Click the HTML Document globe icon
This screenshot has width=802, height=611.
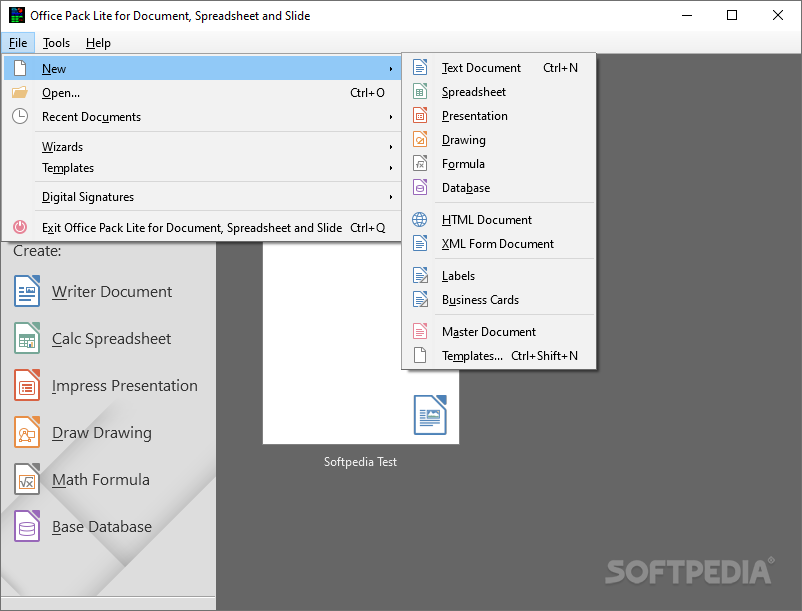(x=420, y=219)
